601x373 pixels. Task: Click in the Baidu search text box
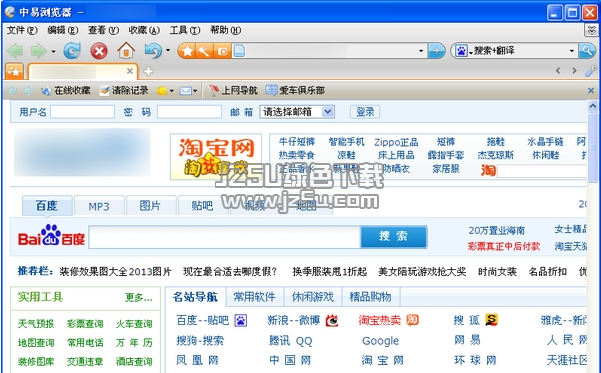pyautogui.click(x=224, y=237)
